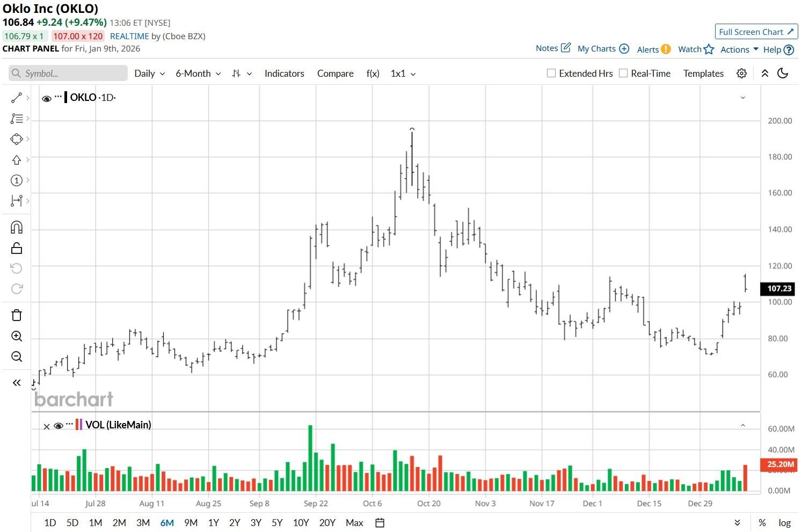Viewport: 809px width, 532px height.
Task: Click the Alerts exclamation icon
Action: coord(666,49)
